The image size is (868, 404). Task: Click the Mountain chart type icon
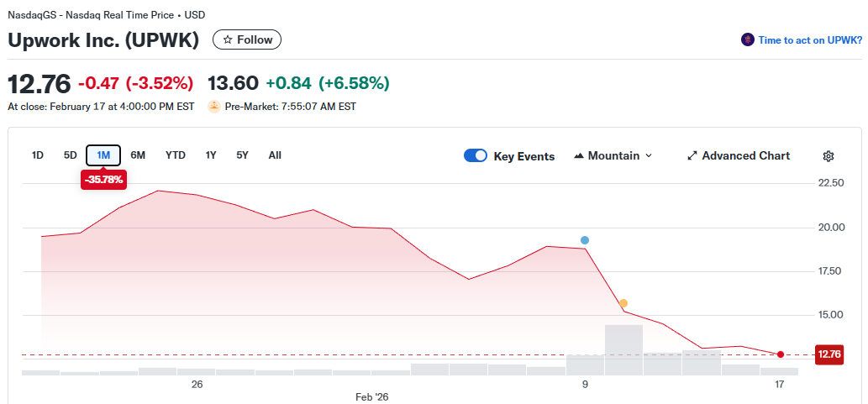(579, 156)
